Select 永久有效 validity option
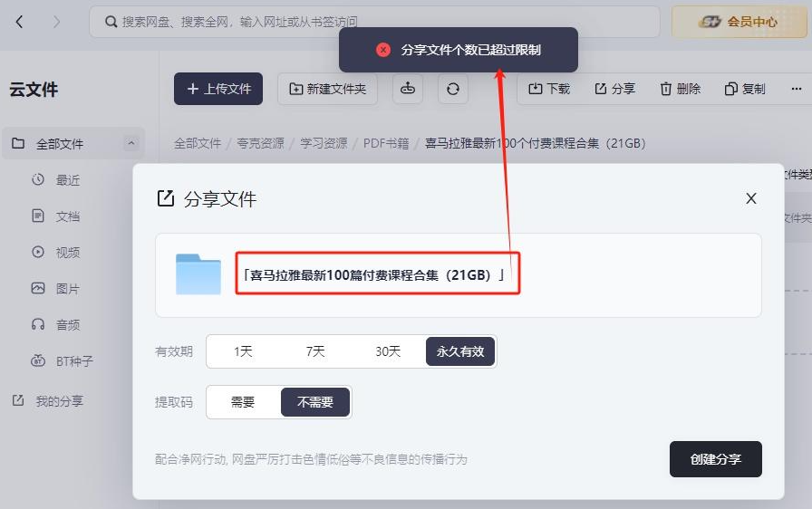812x509 pixels. [460, 351]
